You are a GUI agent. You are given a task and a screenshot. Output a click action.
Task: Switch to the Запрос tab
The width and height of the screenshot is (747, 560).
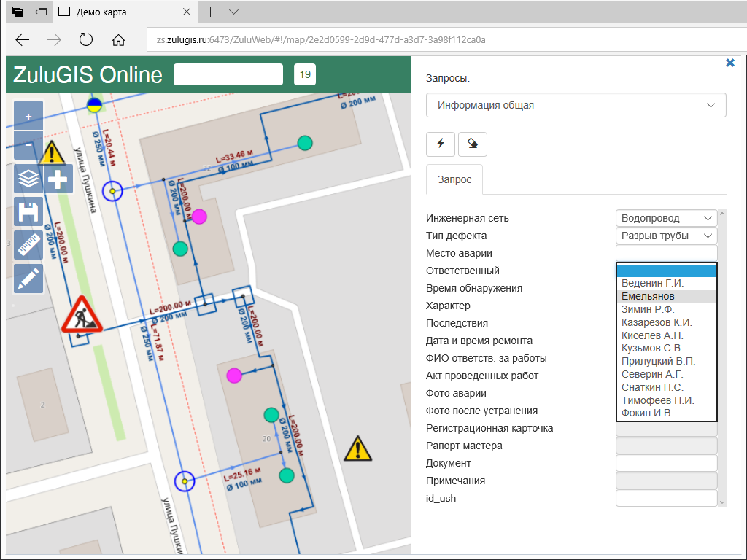click(454, 179)
